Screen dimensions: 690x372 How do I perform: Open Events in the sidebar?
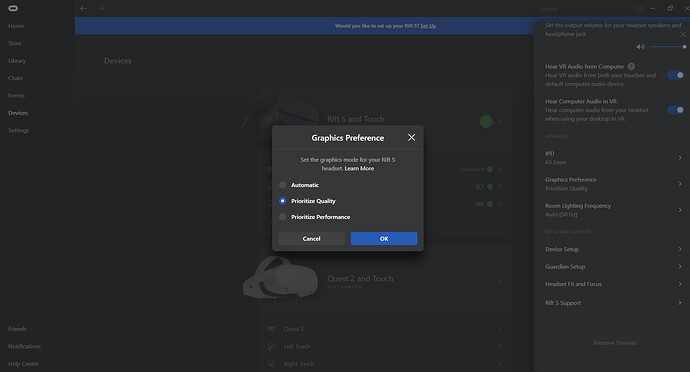click(16, 96)
